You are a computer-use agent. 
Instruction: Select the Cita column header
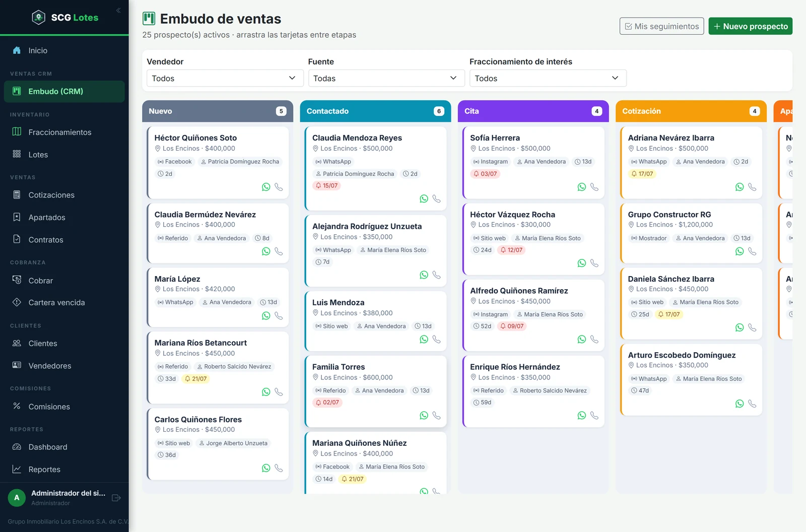pyautogui.click(x=533, y=111)
